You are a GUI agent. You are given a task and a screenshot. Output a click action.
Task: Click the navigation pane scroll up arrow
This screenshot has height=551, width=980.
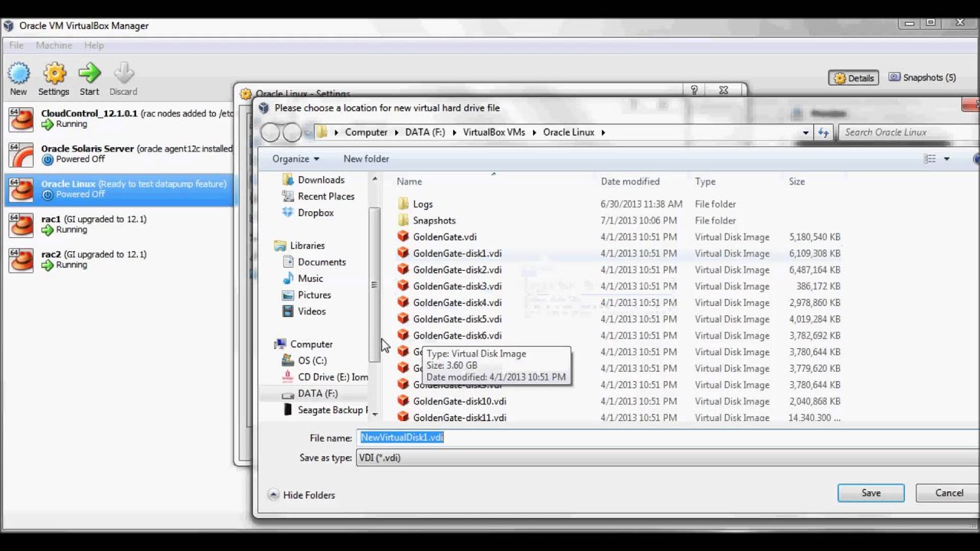tap(374, 179)
